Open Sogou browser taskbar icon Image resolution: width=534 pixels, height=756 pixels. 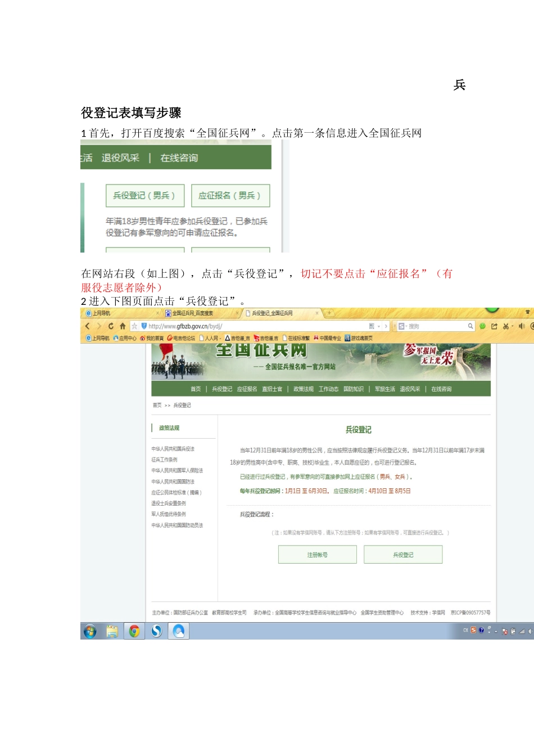coord(156,631)
